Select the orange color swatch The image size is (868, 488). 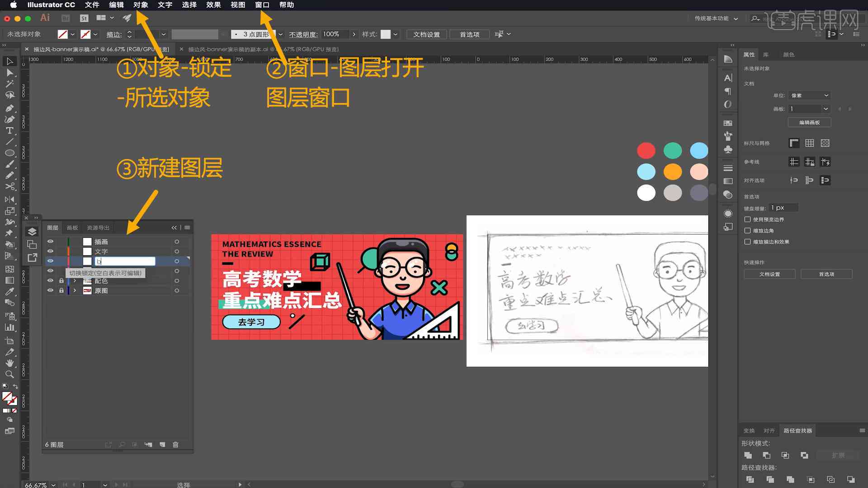click(x=672, y=172)
